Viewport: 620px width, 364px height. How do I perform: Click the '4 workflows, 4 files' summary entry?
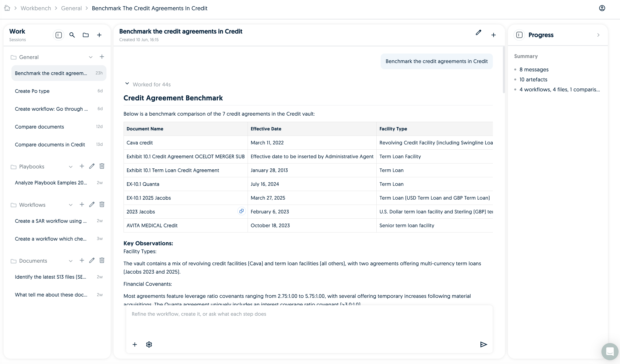(x=560, y=89)
